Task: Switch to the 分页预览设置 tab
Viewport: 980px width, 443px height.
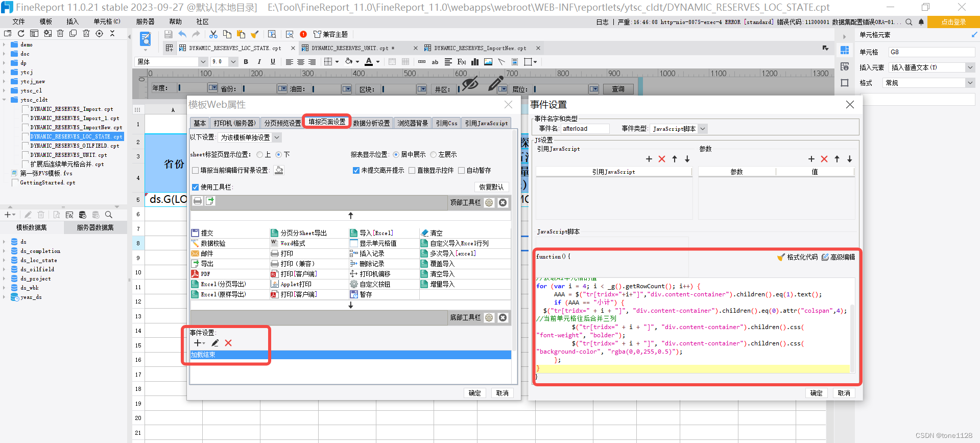Action: (x=282, y=123)
